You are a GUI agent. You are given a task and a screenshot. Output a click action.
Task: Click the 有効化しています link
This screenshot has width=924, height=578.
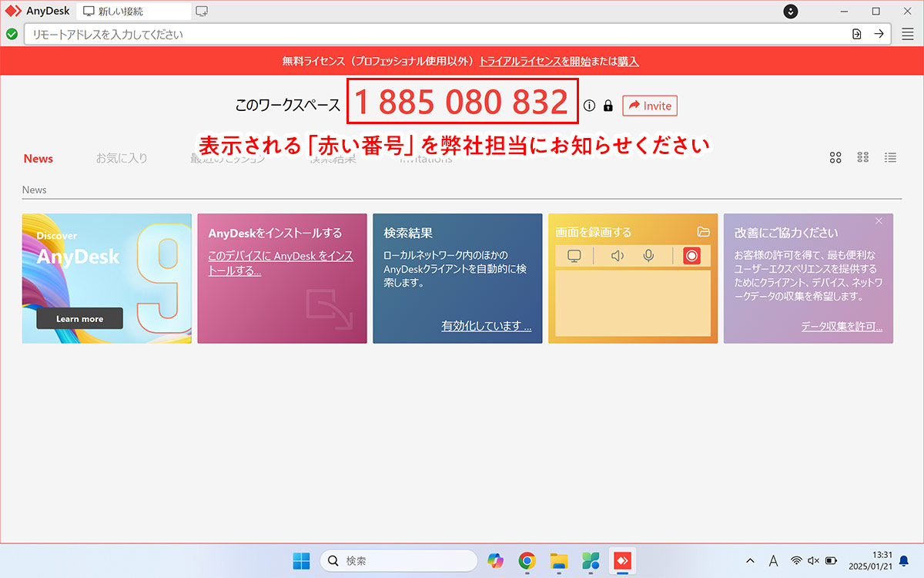[486, 326]
